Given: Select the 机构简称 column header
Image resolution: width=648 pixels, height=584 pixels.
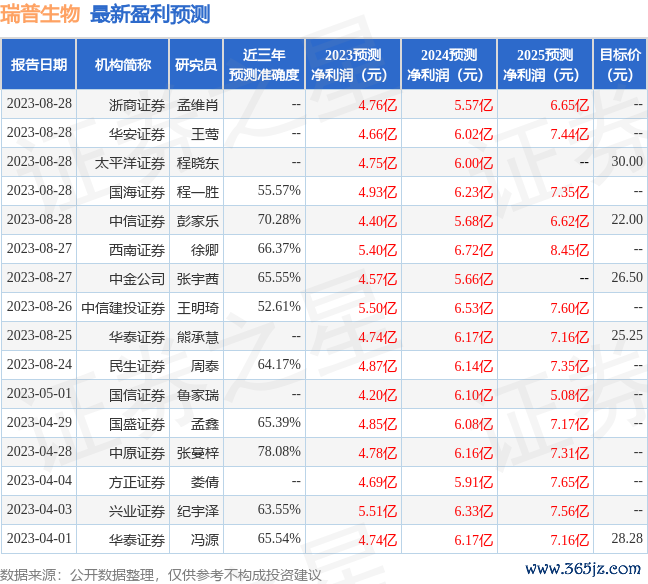Looking at the screenshot, I should (x=123, y=64).
